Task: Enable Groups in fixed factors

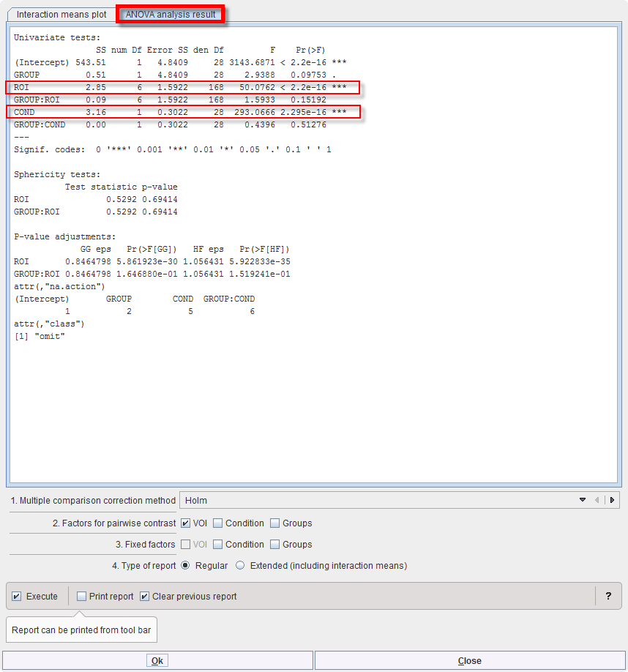Action: point(275,545)
